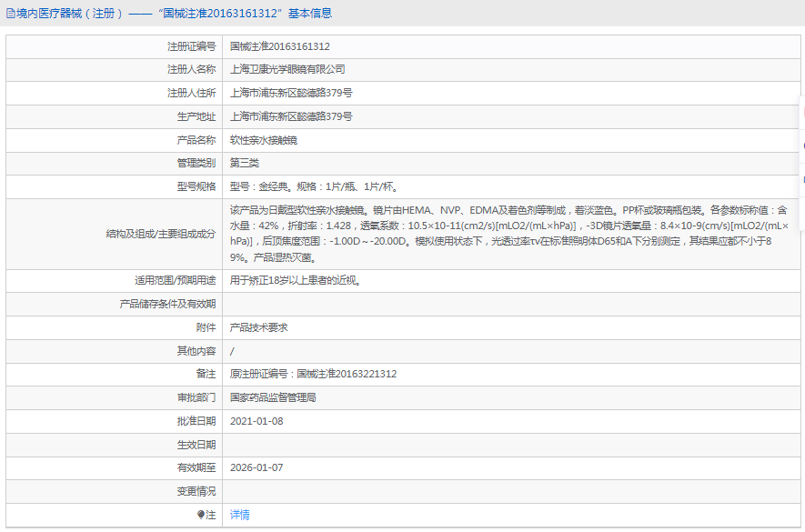Select registration number value 国械注准20163161312 in first row

[x=280, y=46]
